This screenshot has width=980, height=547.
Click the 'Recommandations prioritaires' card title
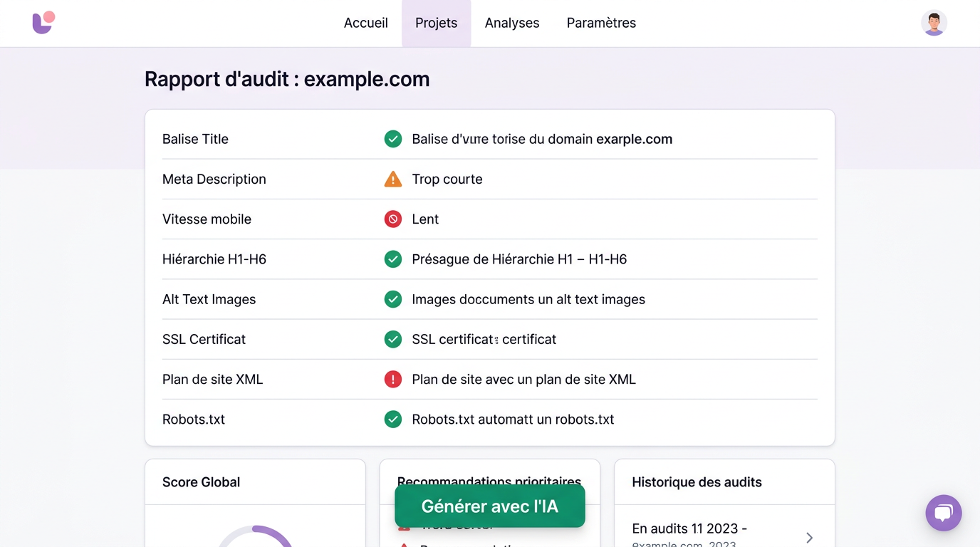tap(489, 481)
